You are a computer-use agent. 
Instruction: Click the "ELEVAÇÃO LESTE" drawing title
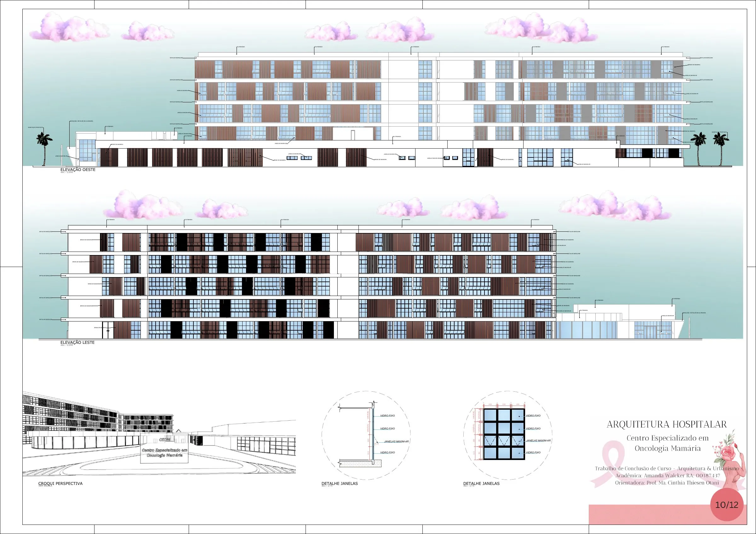point(77,343)
